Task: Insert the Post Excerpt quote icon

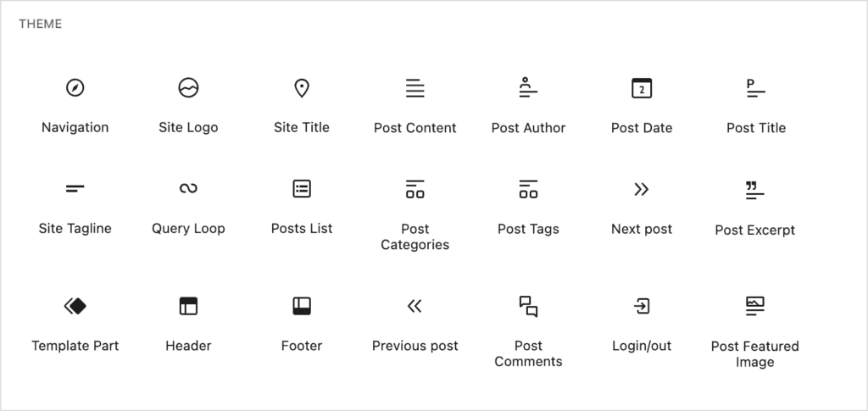Action: tap(754, 190)
